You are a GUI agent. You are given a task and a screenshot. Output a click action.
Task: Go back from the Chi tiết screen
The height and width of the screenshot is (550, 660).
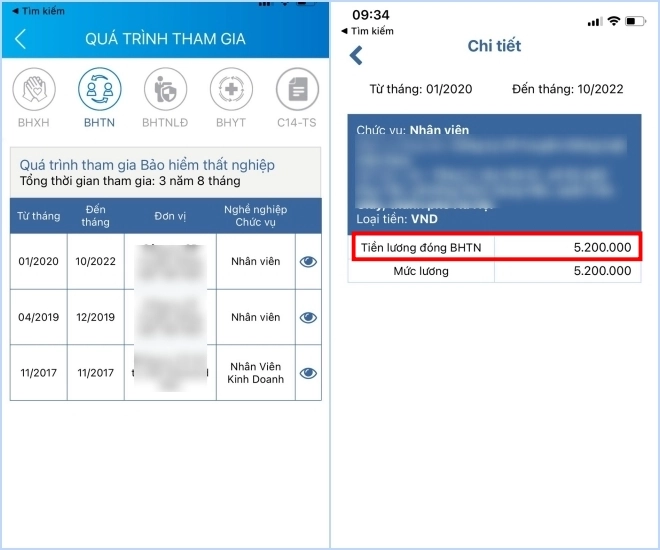[356, 55]
